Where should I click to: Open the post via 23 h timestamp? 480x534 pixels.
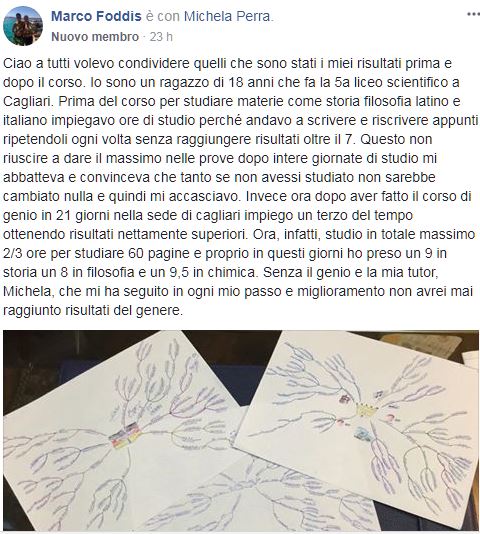pos(161,37)
